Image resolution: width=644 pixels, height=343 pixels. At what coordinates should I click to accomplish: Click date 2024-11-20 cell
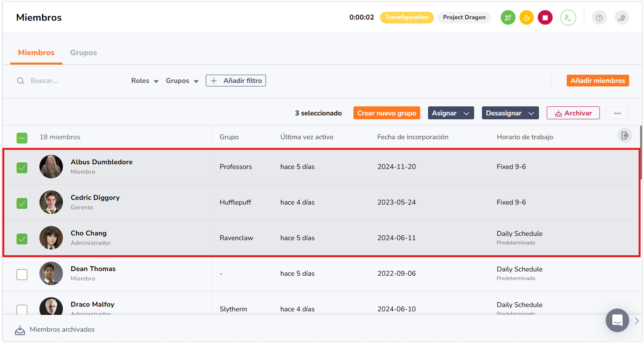396,167
